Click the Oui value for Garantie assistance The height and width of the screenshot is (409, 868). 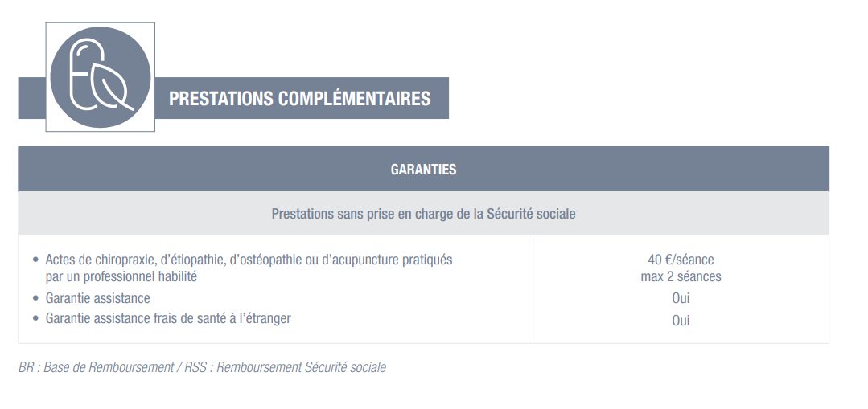click(681, 298)
